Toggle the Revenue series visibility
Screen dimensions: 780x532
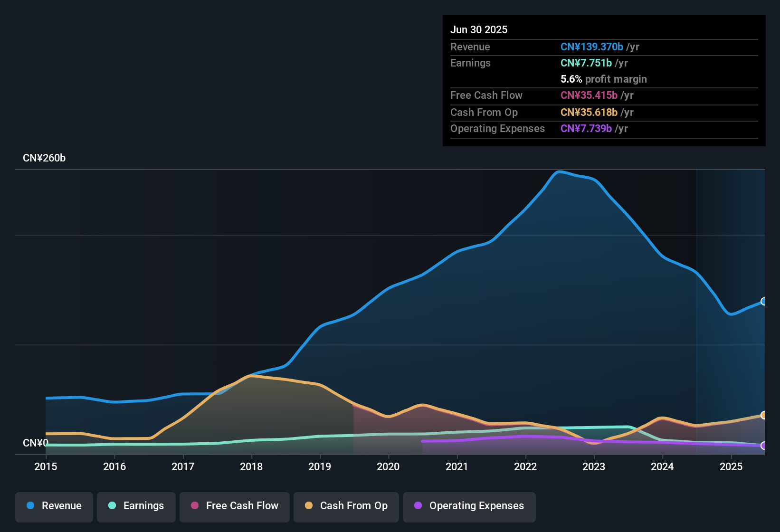54,506
